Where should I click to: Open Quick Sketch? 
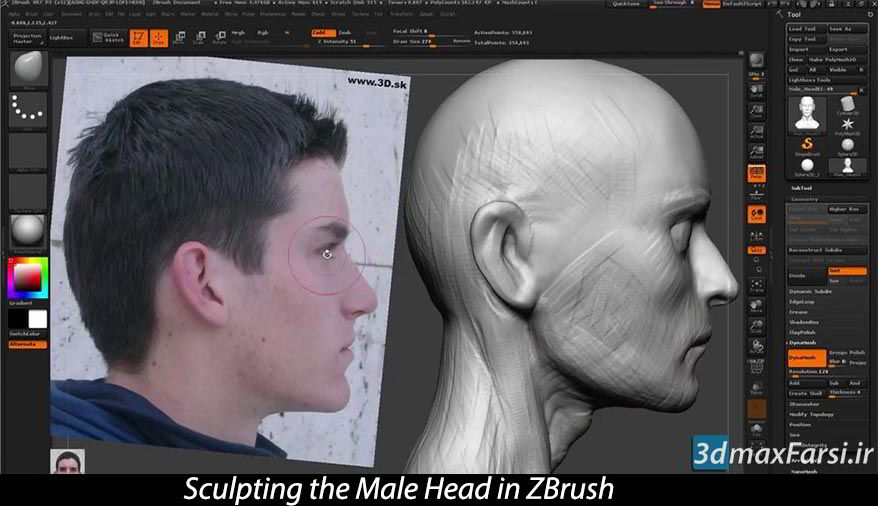109,38
